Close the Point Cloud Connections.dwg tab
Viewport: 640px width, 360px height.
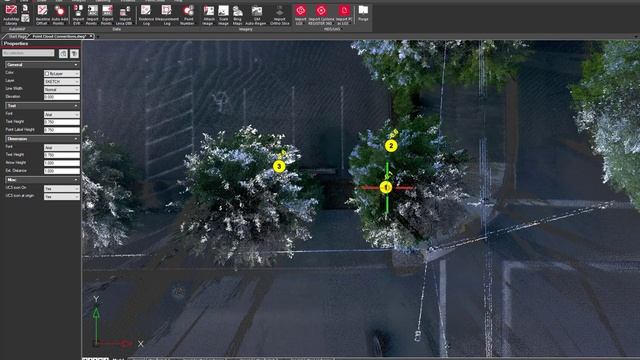click(x=91, y=37)
